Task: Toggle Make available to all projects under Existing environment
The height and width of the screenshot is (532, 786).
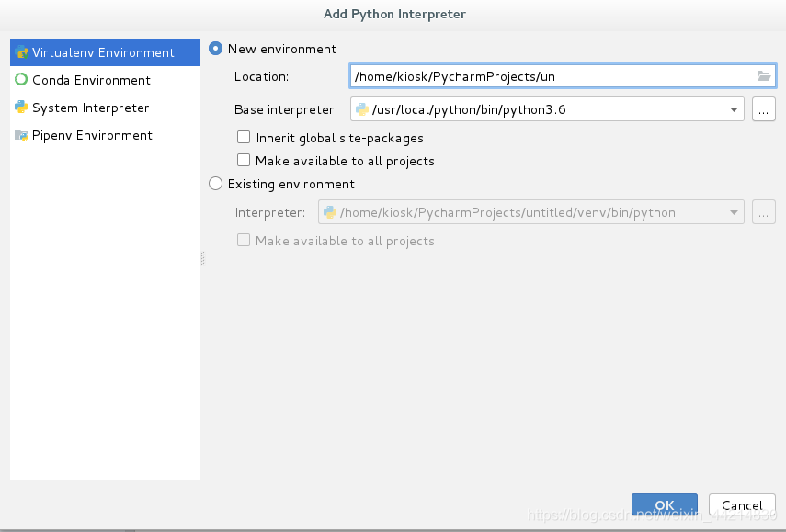Action: pyautogui.click(x=244, y=241)
